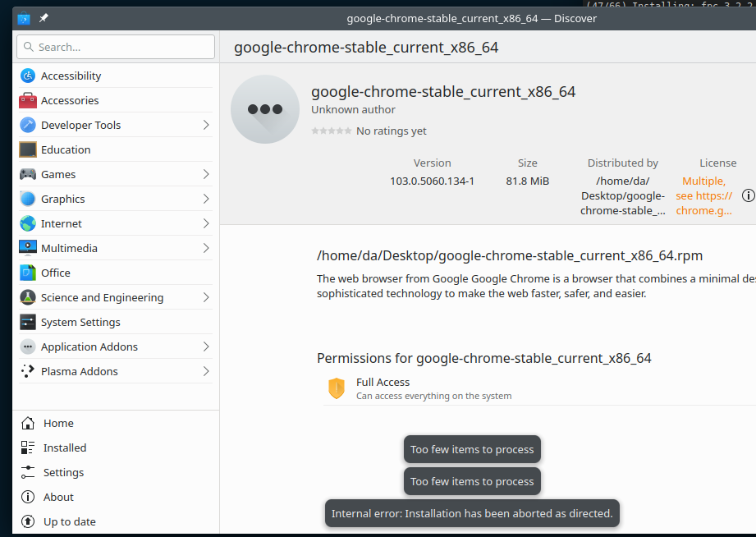Image resolution: width=756 pixels, height=537 pixels.
Task: Toggle the pin window icon in title bar
Action: point(44,18)
